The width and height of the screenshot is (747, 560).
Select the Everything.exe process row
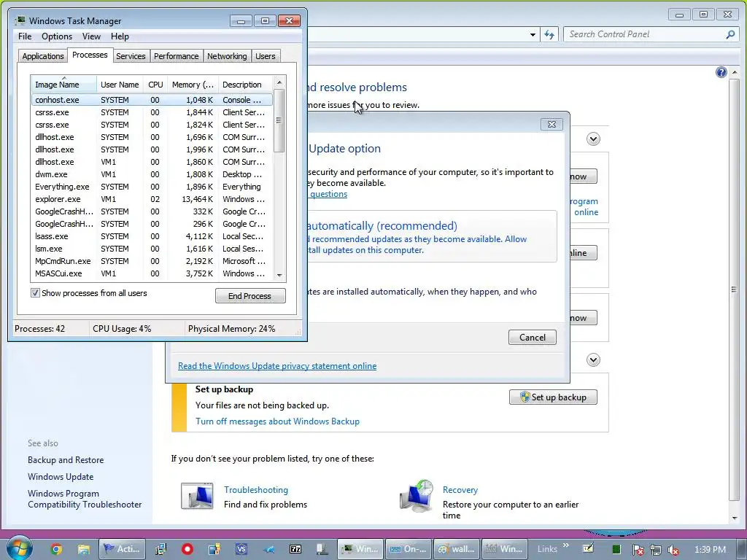tap(152, 187)
